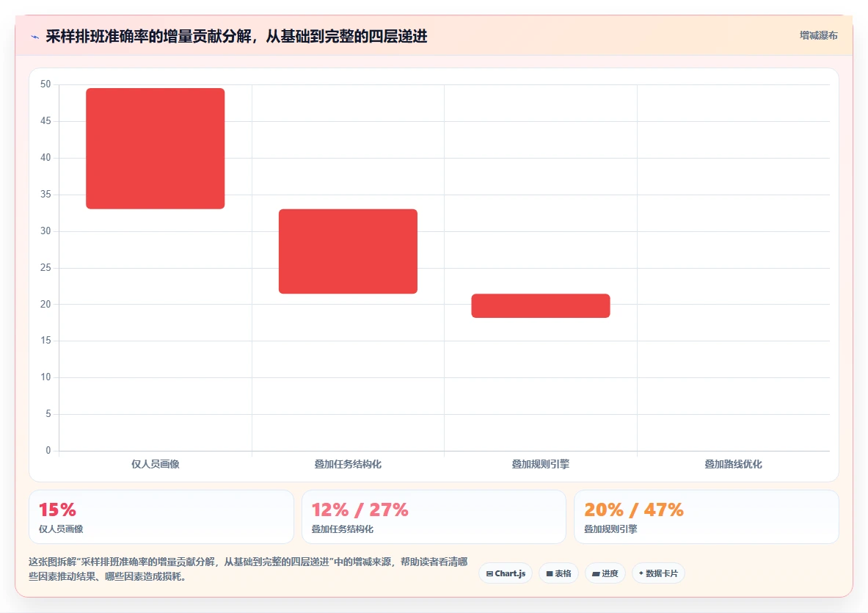Click the 增减瀑布 label in the header

(x=818, y=35)
